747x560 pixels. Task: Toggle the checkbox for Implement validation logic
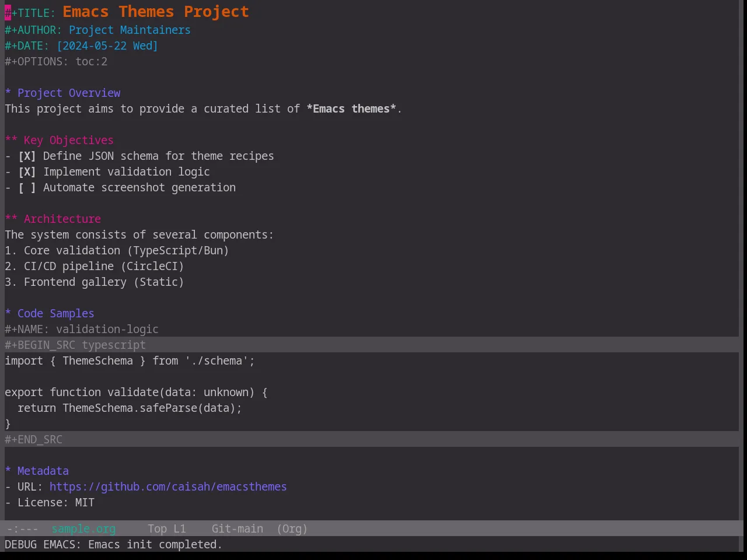click(x=27, y=172)
